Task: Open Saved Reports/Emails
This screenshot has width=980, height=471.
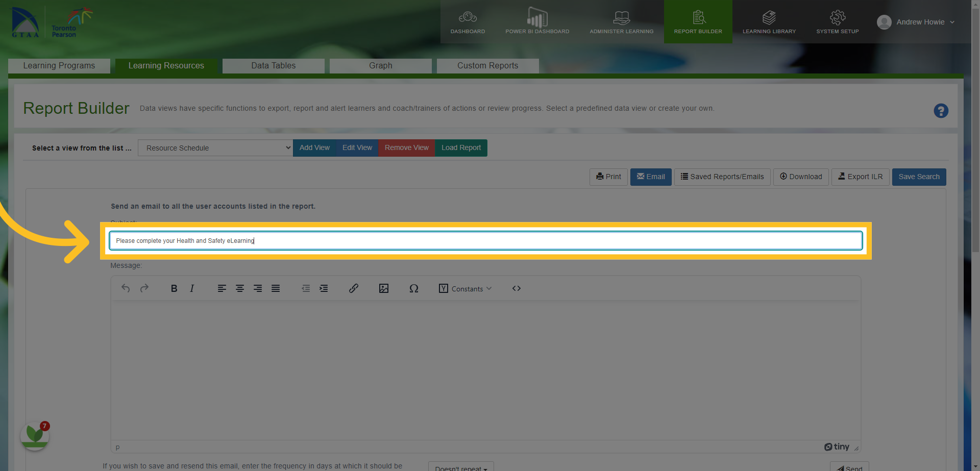Action: tap(722, 177)
